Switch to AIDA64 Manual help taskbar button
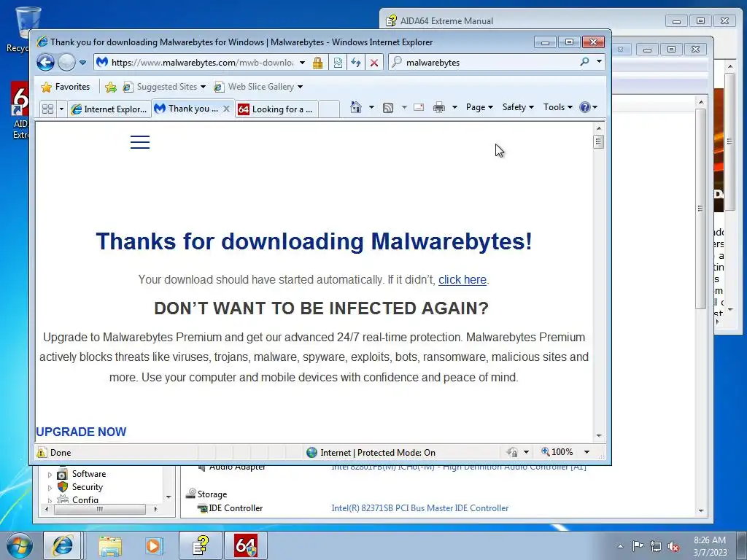The width and height of the screenshot is (747, 560). pyautogui.click(x=201, y=545)
